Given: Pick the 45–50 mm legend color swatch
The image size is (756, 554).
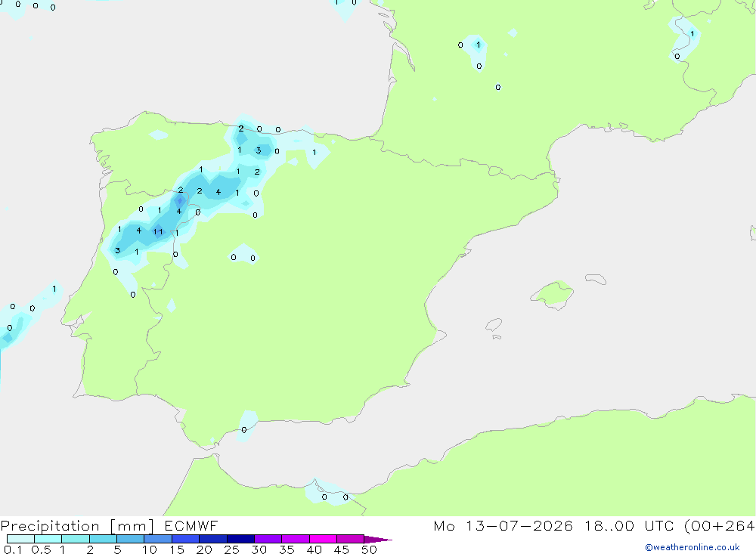Looking at the screenshot, I should click(350, 539).
